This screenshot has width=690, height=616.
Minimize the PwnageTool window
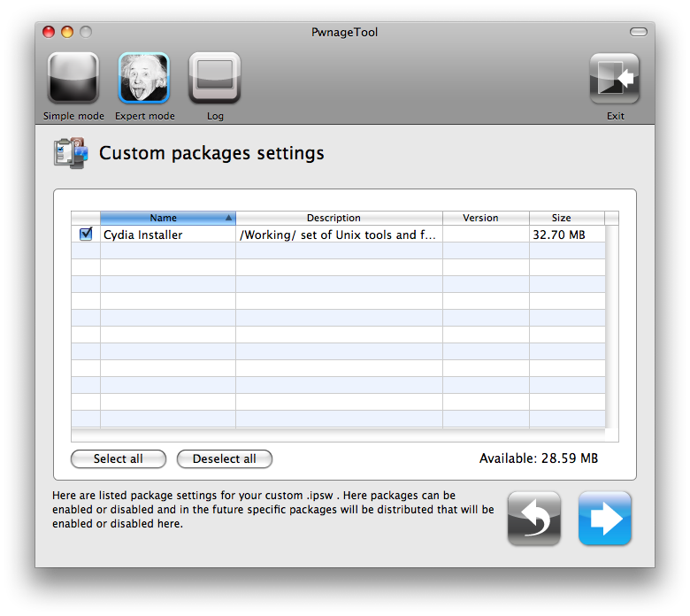(x=67, y=32)
